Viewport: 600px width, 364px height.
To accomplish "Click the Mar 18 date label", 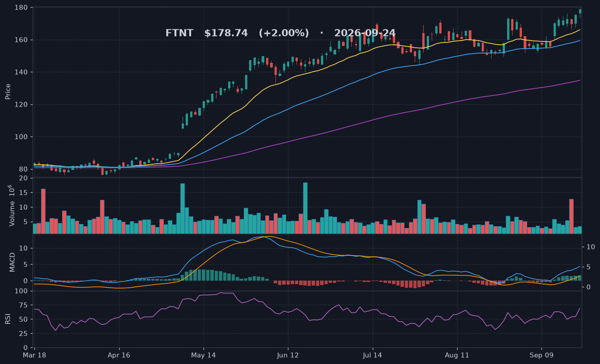I will [34, 356].
